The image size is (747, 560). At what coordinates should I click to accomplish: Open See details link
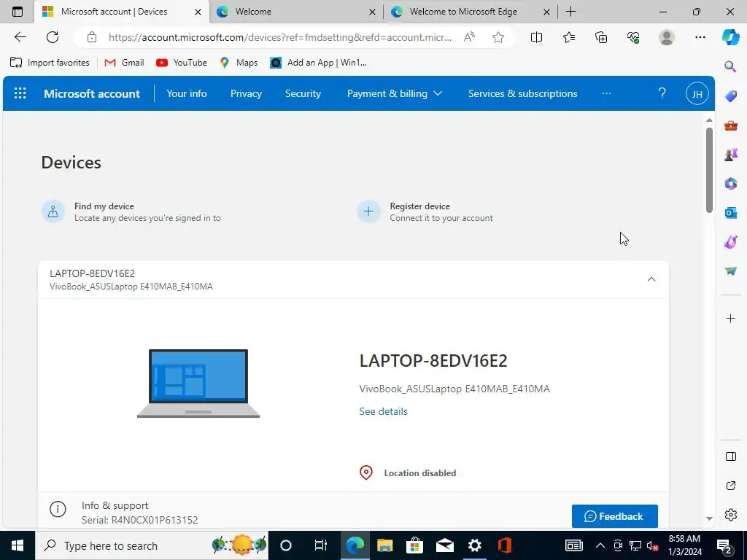383,411
